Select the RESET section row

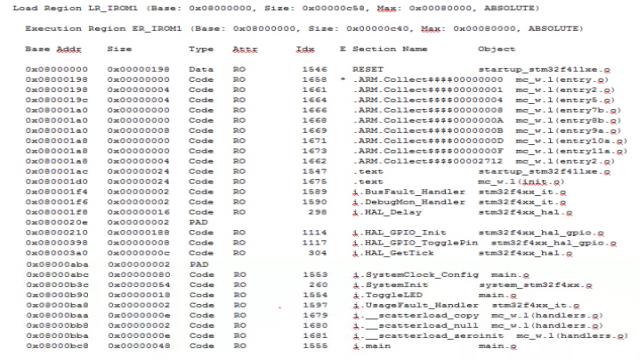(318, 69)
